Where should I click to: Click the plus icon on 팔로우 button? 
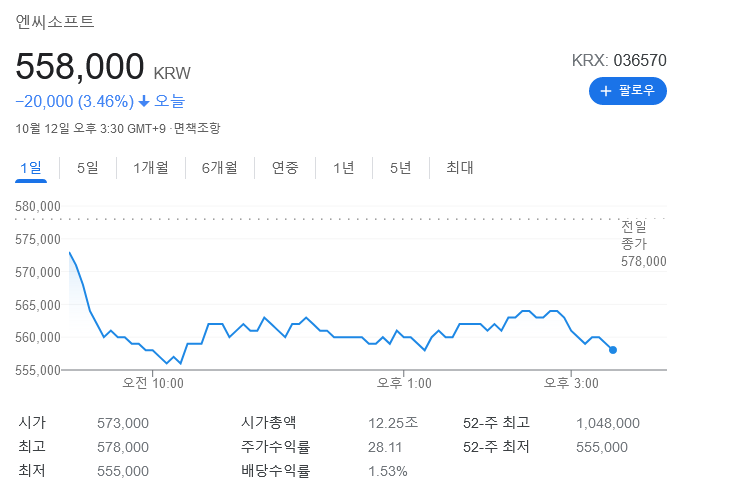pos(605,91)
